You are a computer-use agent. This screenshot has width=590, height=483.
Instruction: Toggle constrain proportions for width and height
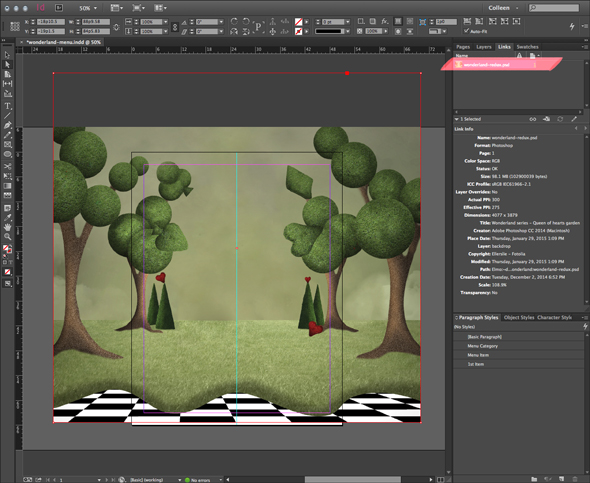(116, 27)
